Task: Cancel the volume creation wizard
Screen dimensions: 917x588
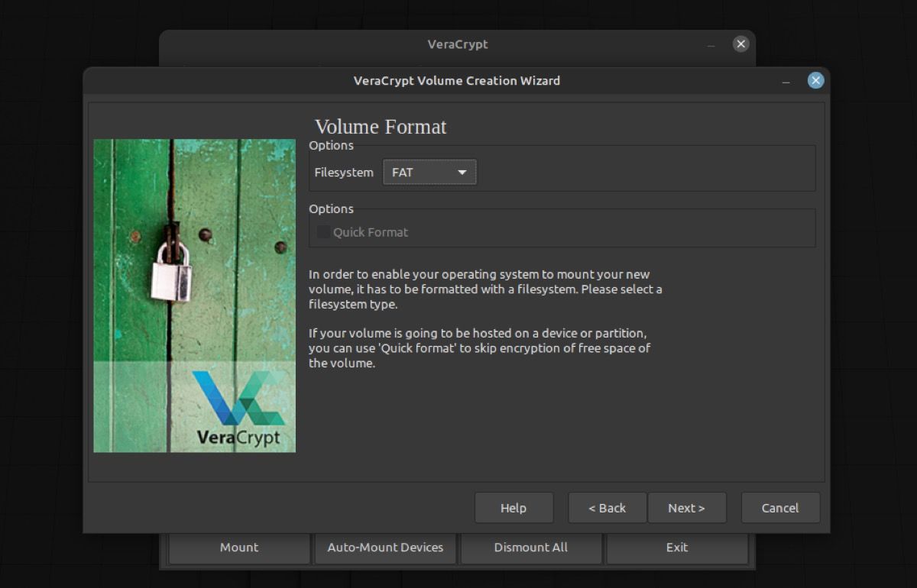Action: point(780,507)
